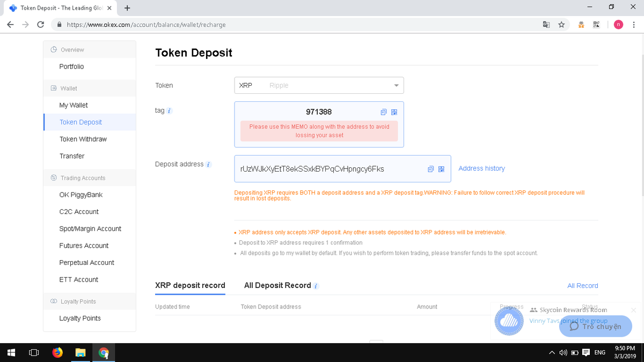Viewport: 644px width, 362px height.
Task: View site security lock information
Action: [x=60, y=25]
